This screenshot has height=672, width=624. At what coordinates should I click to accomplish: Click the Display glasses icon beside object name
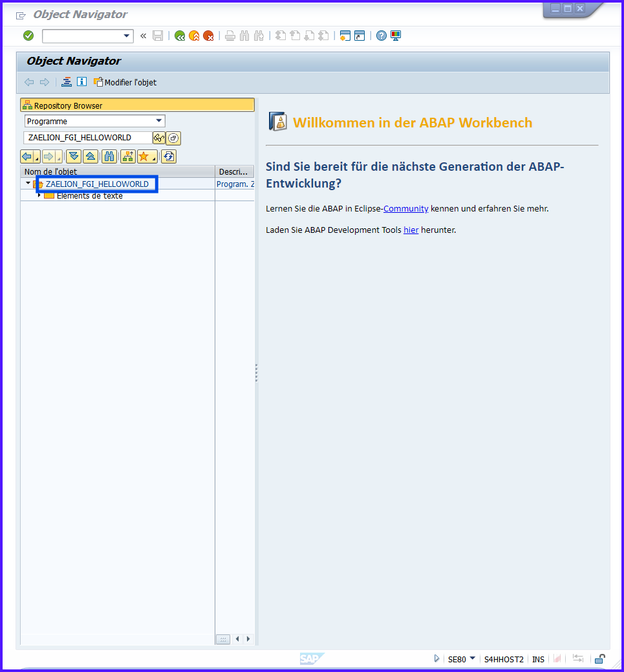point(159,138)
